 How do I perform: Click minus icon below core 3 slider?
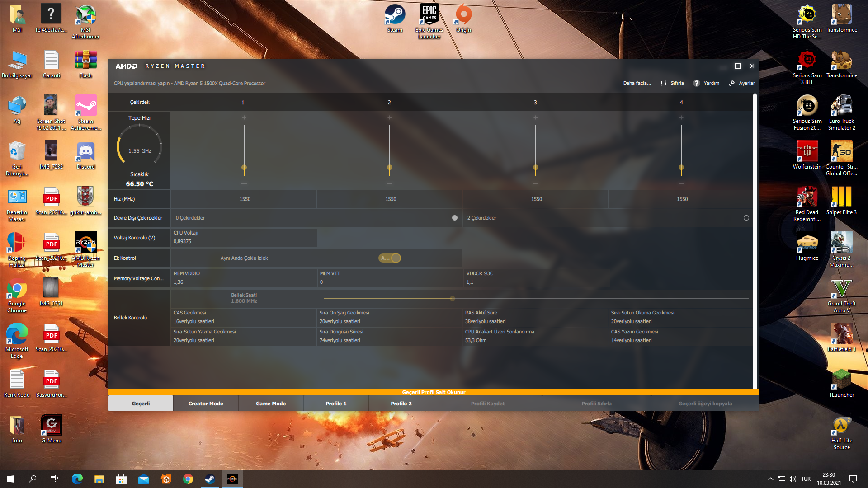point(536,183)
